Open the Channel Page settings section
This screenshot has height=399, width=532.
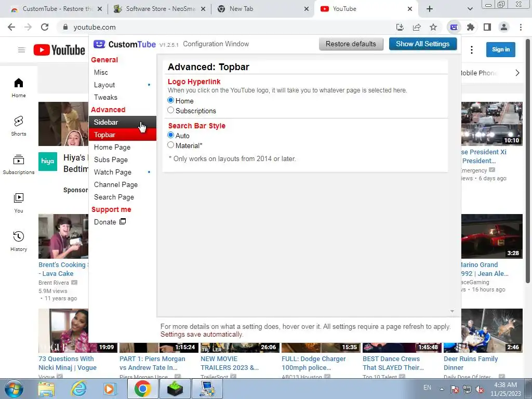point(123,184)
